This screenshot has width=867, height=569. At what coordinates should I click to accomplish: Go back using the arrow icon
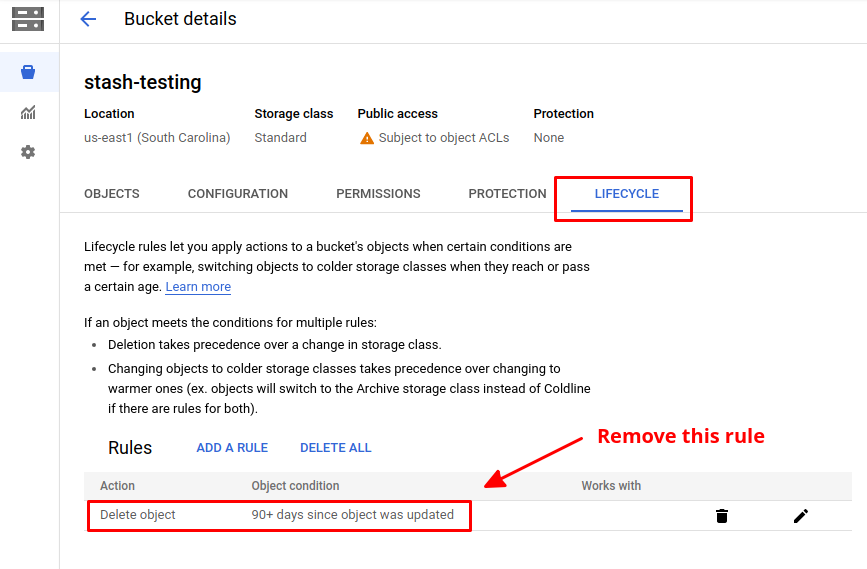[x=88, y=19]
